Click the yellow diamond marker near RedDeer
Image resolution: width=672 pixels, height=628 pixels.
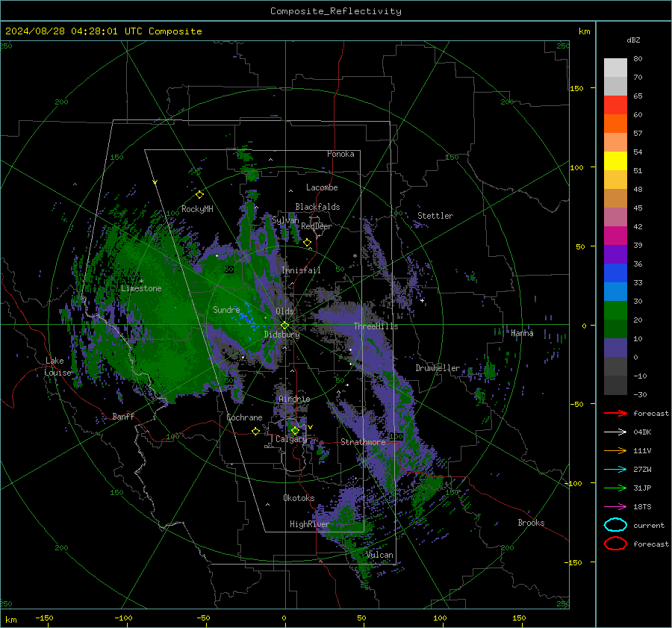[307, 243]
